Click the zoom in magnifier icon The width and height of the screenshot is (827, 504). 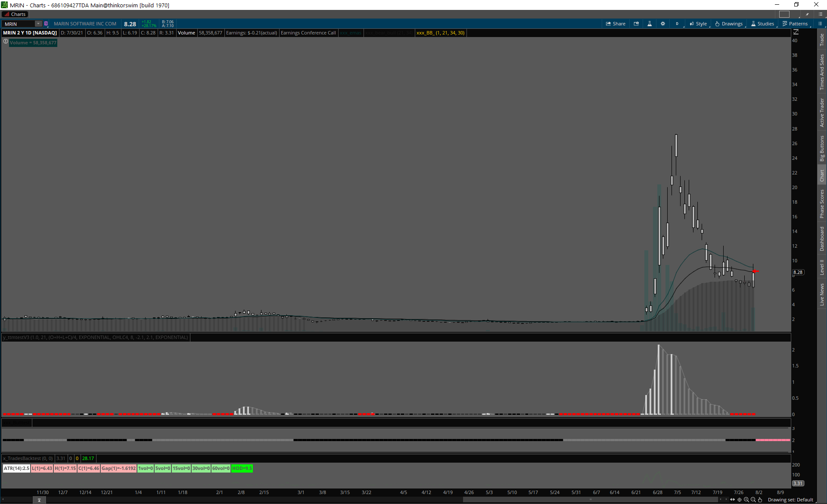coord(746,500)
